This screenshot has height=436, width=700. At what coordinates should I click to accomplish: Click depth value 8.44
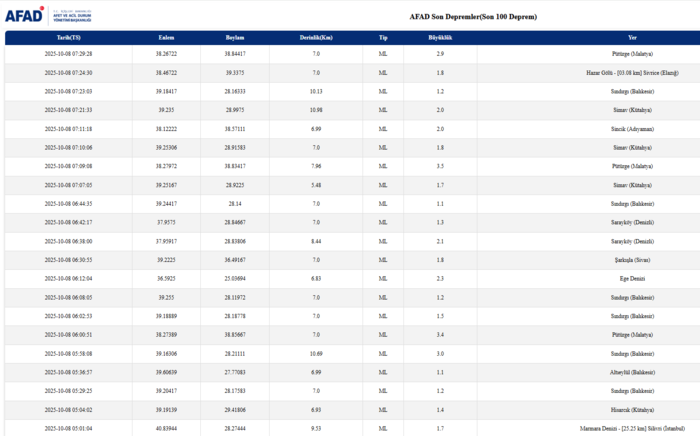tap(316, 241)
